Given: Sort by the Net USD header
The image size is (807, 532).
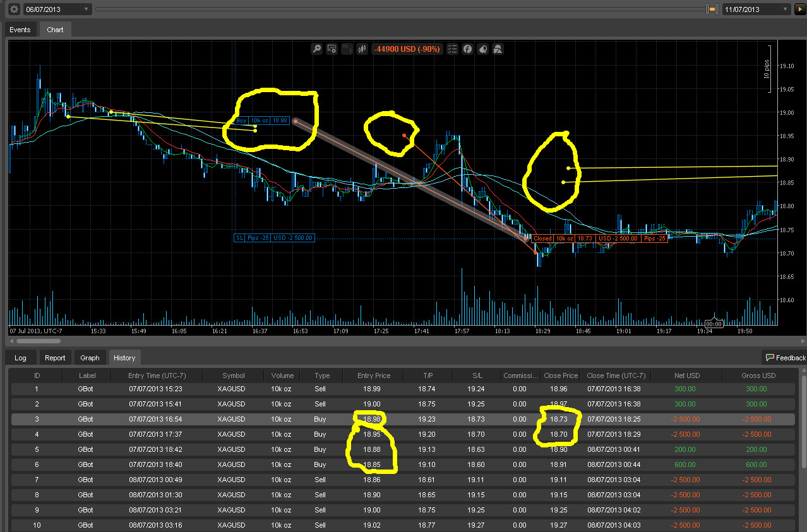Looking at the screenshot, I should point(686,375).
